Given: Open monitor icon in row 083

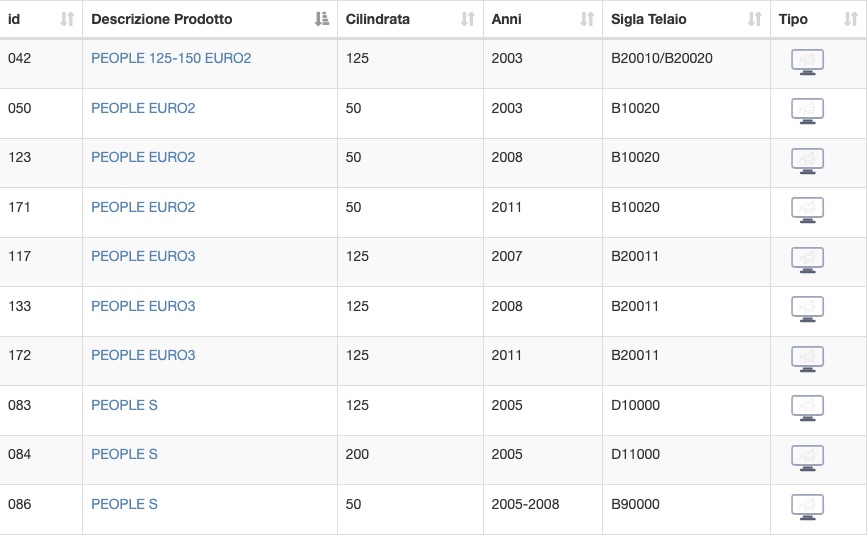Looking at the screenshot, I should click(x=807, y=409).
